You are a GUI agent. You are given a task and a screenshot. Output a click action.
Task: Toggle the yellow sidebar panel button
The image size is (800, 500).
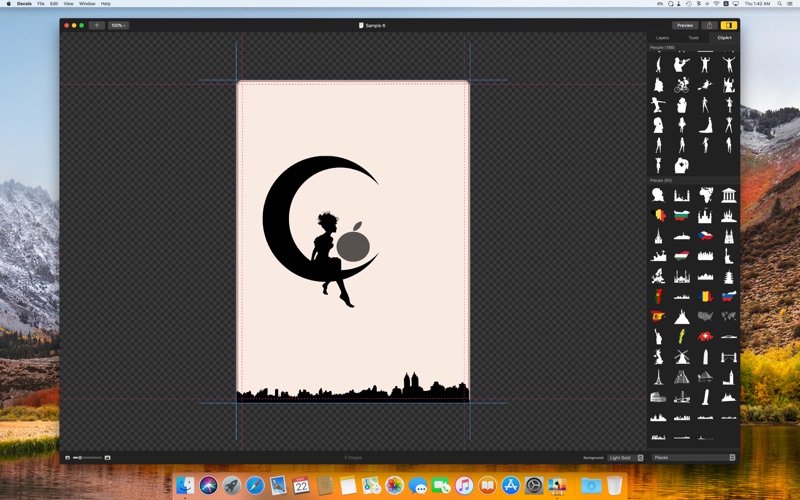[x=729, y=25]
